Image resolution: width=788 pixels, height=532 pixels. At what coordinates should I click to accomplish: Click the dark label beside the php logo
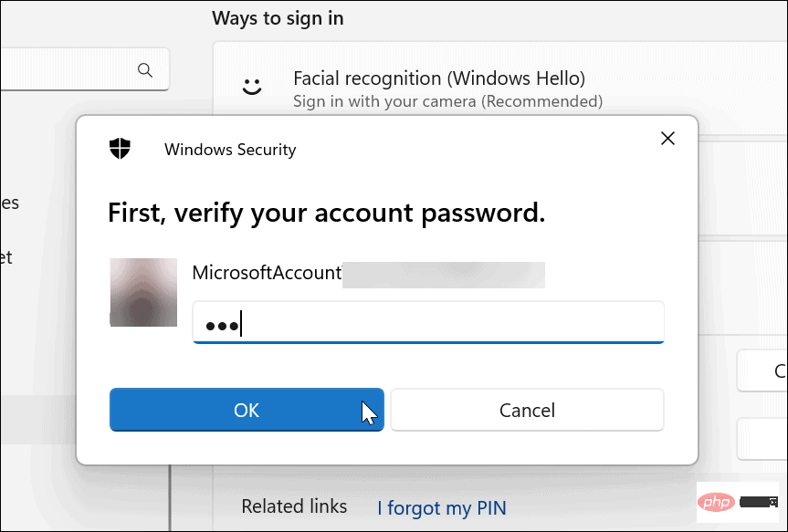(x=759, y=501)
